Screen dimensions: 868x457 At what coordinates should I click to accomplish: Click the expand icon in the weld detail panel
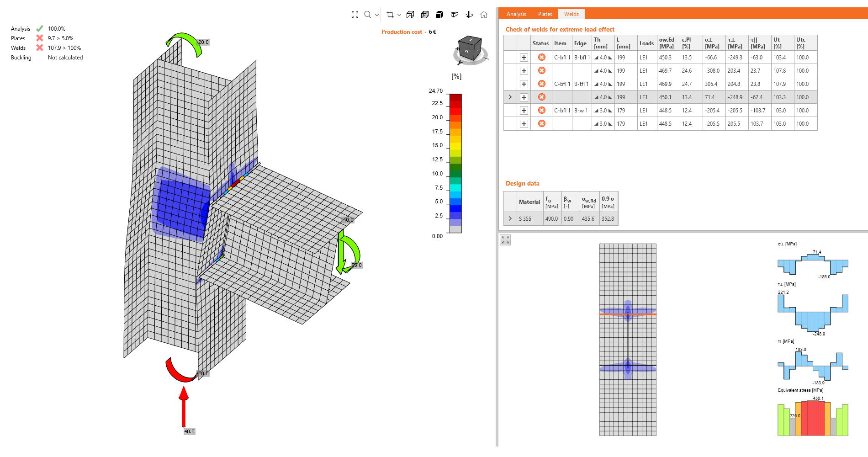(505, 240)
